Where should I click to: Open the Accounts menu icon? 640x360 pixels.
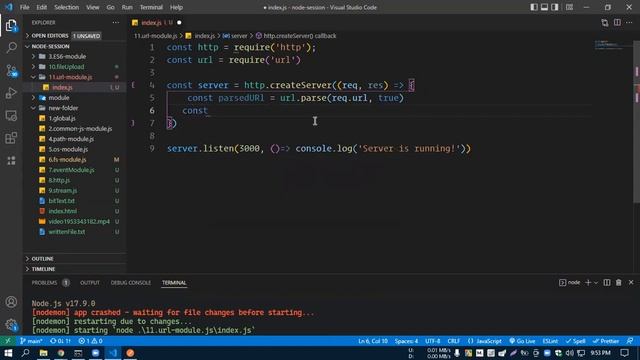(x=11, y=302)
